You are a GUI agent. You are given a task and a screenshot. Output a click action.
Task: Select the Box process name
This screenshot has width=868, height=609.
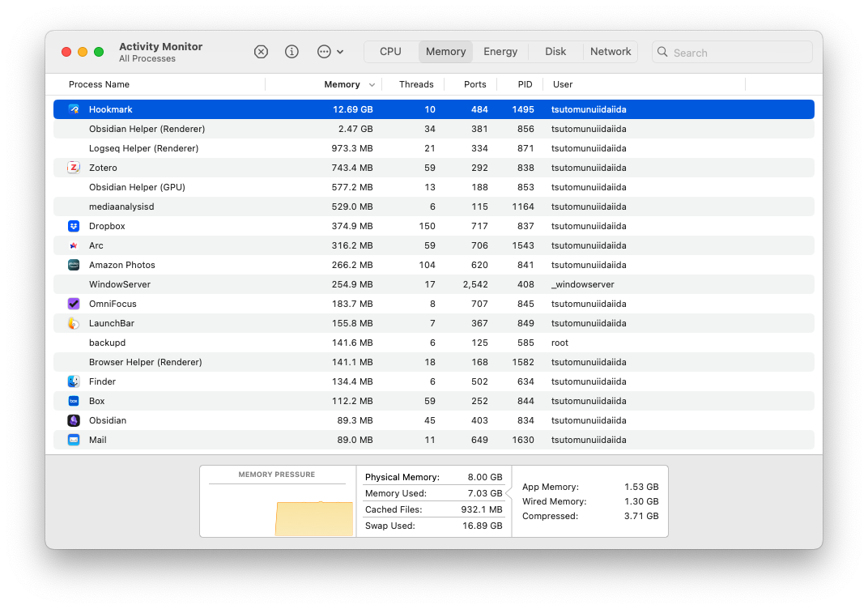pyautogui.click(x=97, y=401)
